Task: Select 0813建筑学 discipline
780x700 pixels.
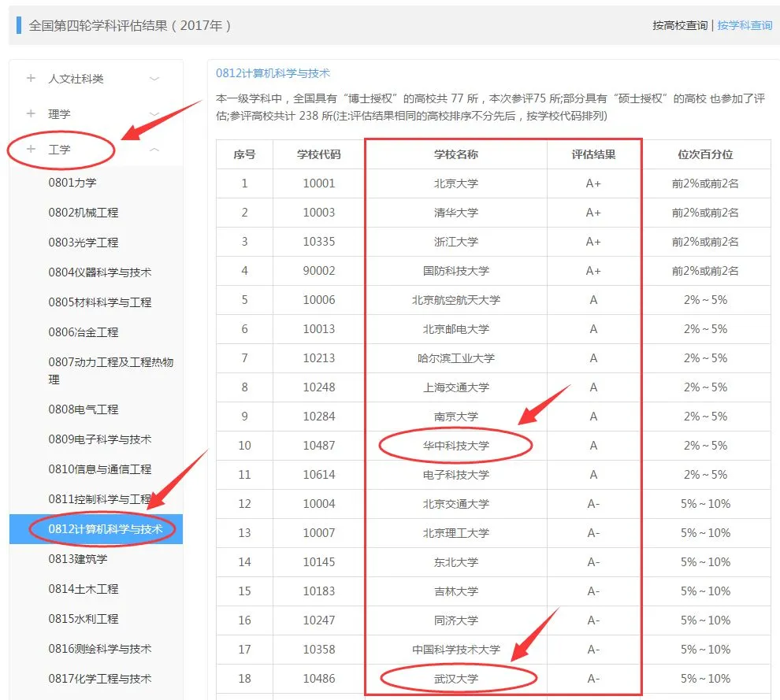Action: point(78,559)
